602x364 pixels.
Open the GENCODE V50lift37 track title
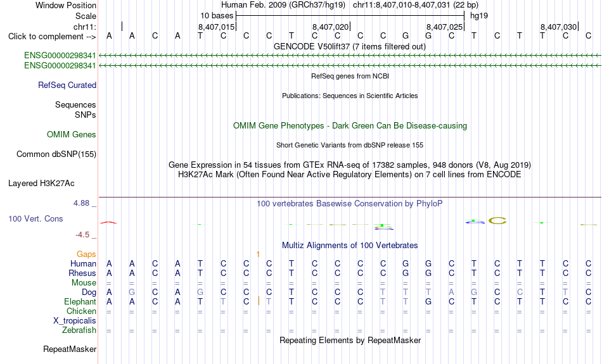[349, 46]
